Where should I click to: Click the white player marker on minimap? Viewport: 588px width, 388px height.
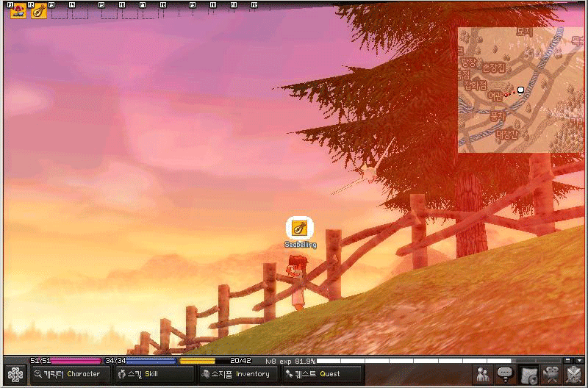pyautogui.click(x=520, y=90)
